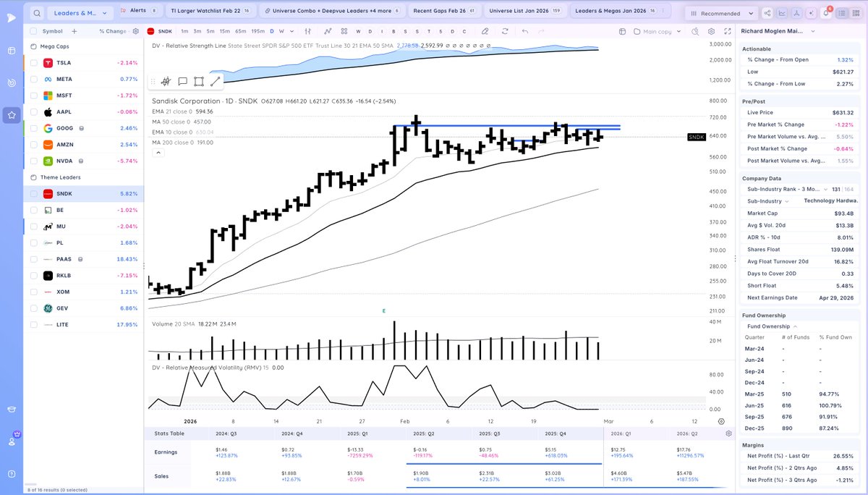This screenshot has height=495, width=868.
Task: Open the layout templates grid icon
Action: coord(344,31)
